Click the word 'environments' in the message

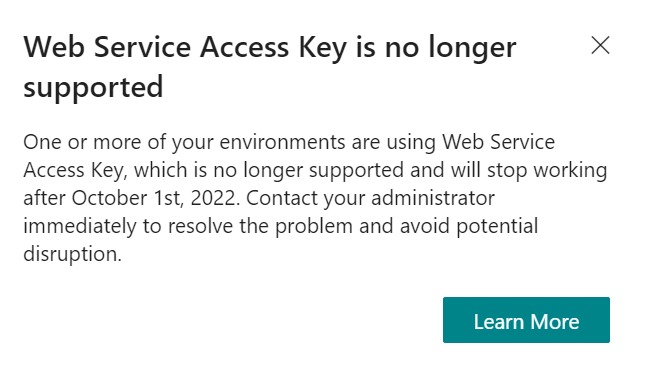(283, 142)
